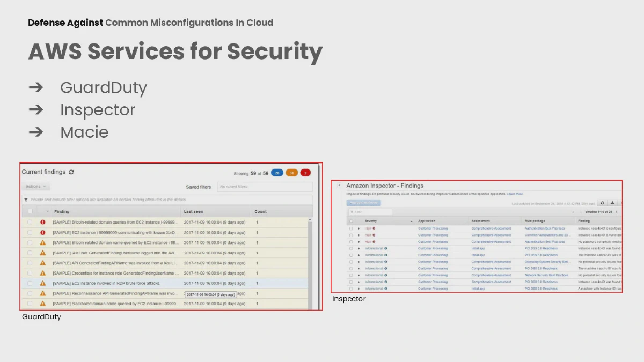Image resolution: width=644 pixels, height=362 pixels.
Task: Expand the No password complexity finding row
Action: [x=359, y=242]
